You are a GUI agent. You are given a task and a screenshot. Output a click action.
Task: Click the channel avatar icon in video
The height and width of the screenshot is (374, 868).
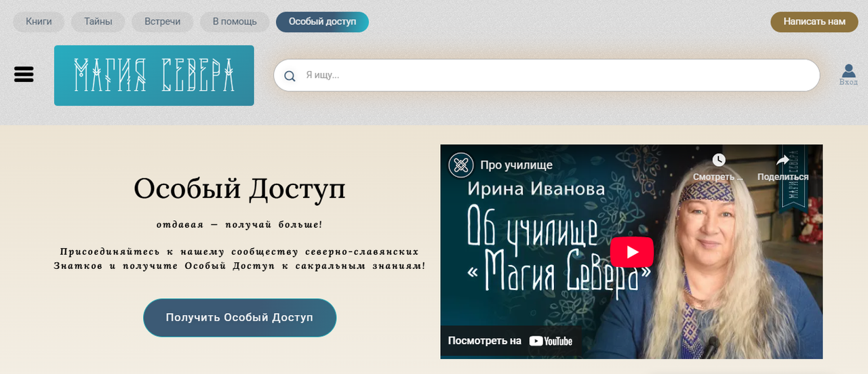tap(461, 165)
